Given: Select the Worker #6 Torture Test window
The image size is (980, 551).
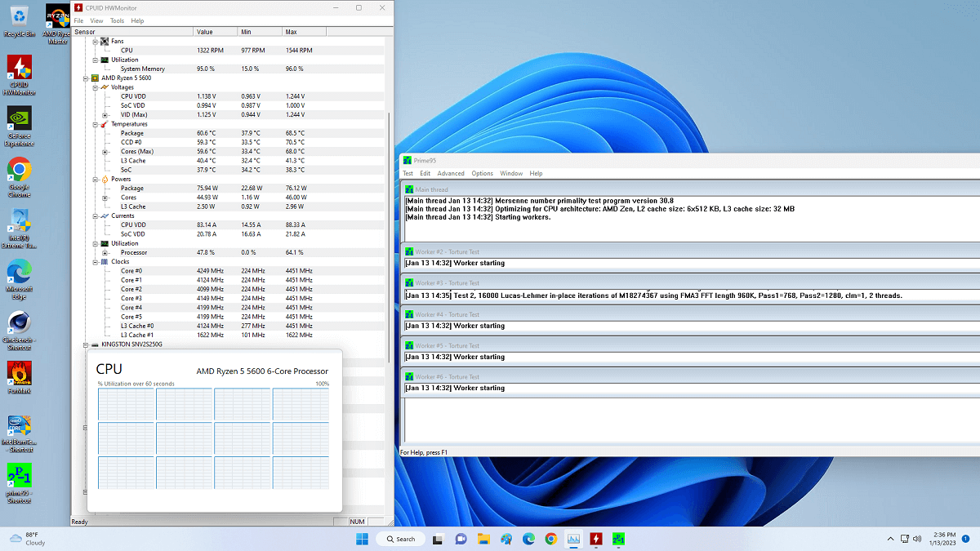Looking at the screenshot, I should [x=690, y=376].
